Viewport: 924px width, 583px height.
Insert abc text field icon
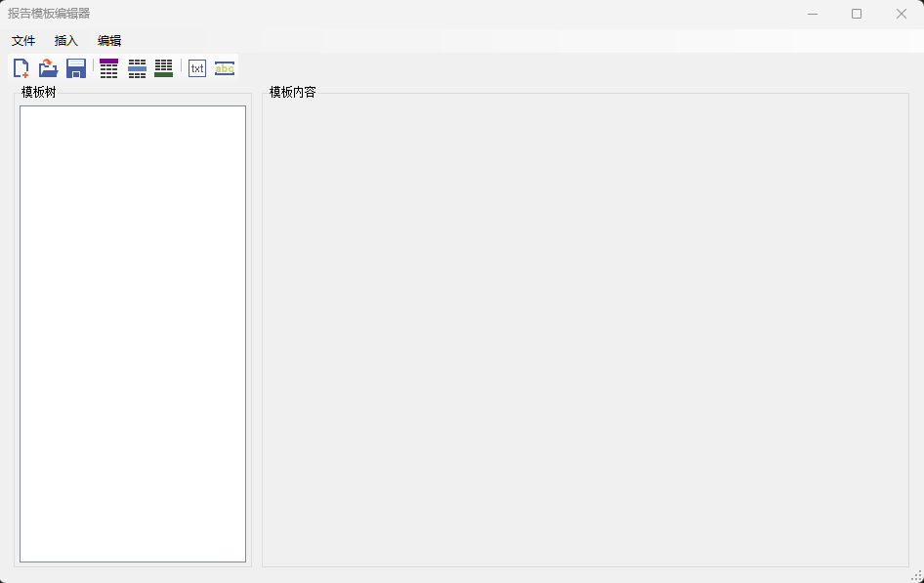point(225,68)
